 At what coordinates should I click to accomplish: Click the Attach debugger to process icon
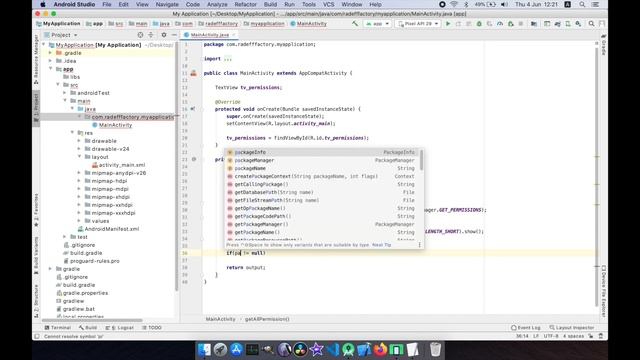(511, 24)
